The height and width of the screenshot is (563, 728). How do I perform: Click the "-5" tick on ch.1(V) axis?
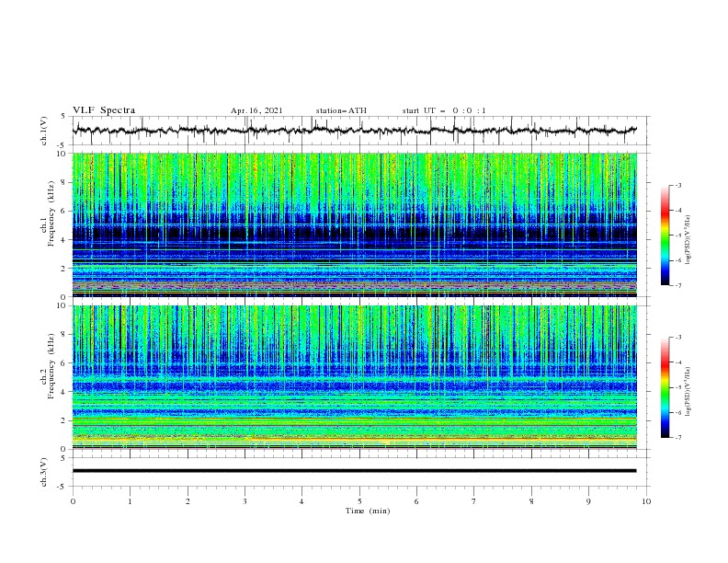(x=62, y=145)
